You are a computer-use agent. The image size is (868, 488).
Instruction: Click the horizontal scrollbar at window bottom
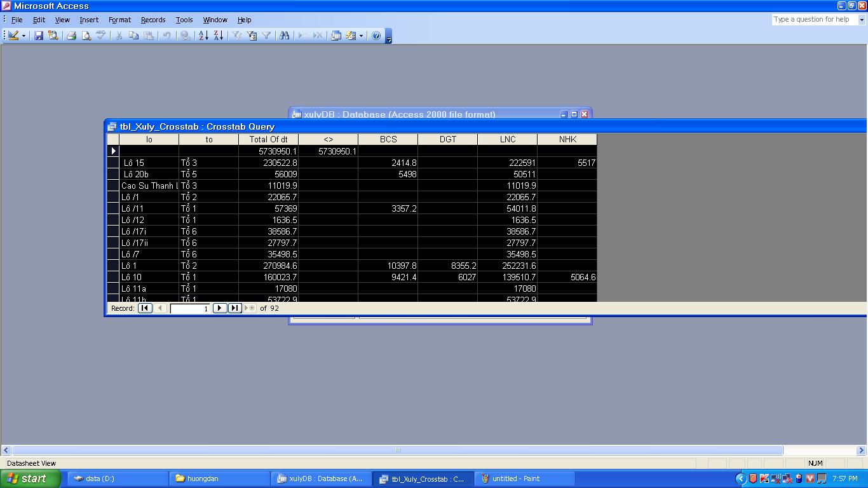[397, 450]
